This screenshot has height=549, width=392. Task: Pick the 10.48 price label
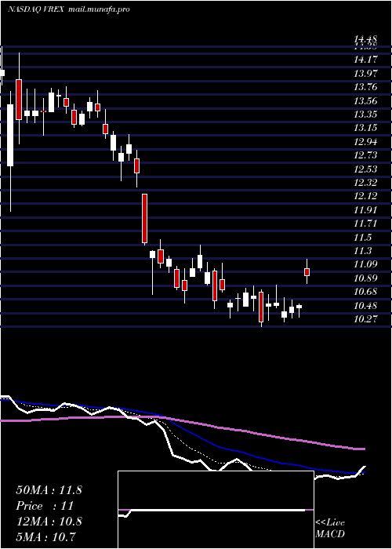tap(365, 306)
